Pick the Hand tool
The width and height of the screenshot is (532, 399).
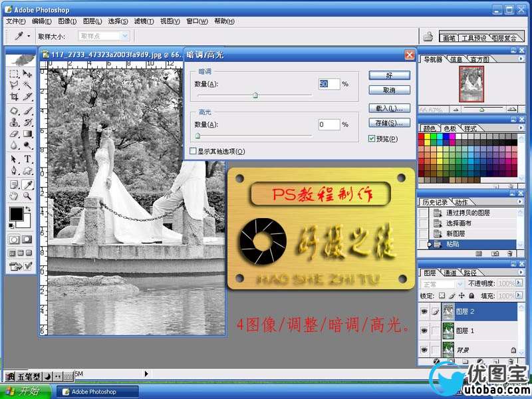point(13,196)
